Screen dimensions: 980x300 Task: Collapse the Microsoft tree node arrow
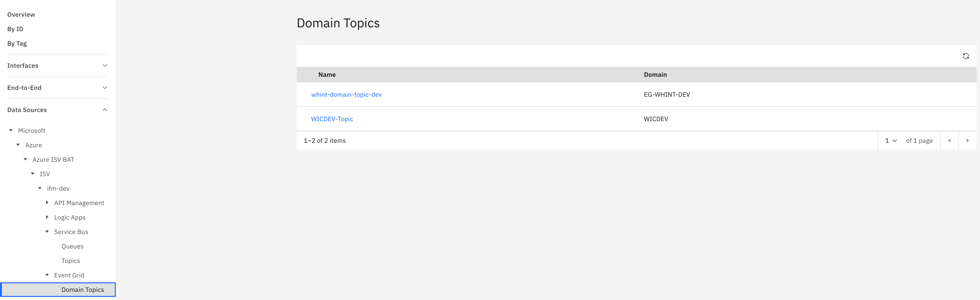point(11,130)
